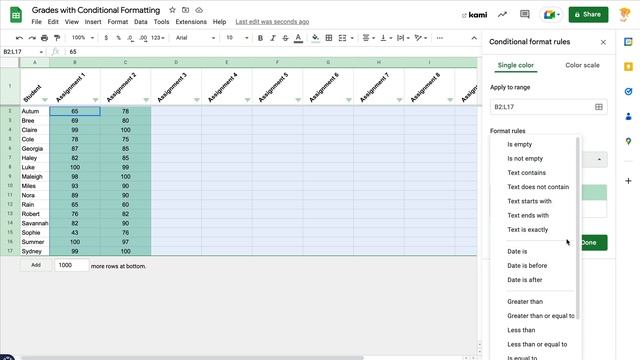Open text wrapping options

coord(403,38)
